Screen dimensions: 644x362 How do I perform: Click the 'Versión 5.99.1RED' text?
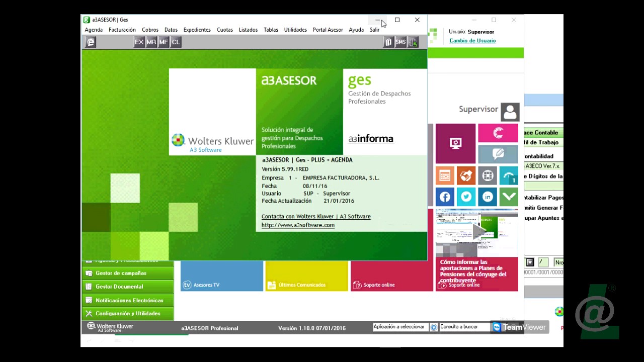point(285,169)
